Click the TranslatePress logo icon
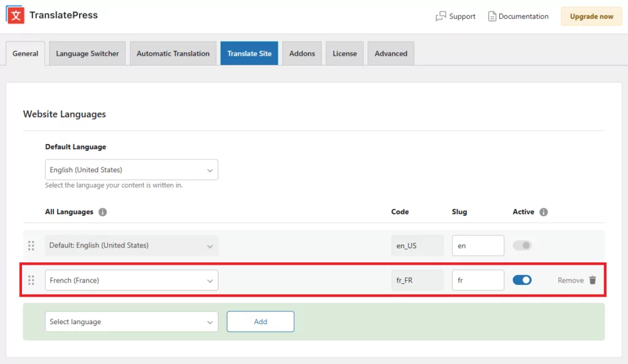 coord(15,15)
